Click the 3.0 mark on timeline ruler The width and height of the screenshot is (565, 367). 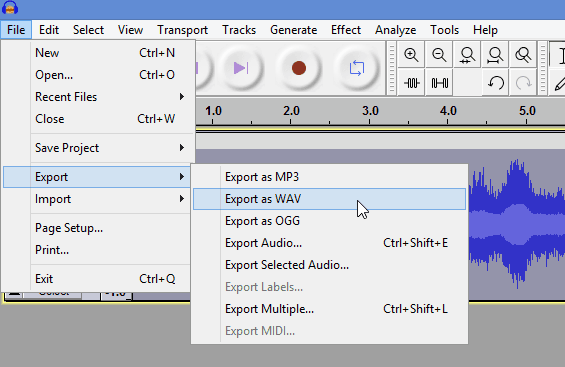pos(370,111)
